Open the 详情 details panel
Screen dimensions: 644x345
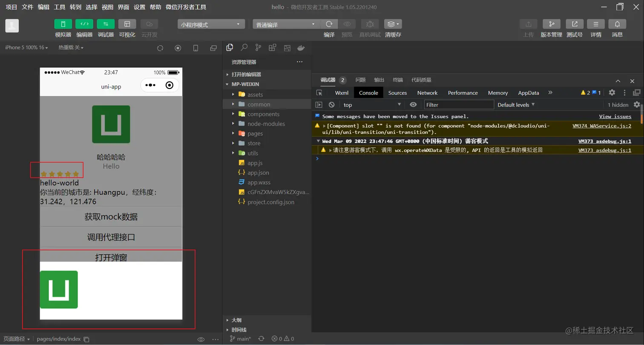coord(596,24)
